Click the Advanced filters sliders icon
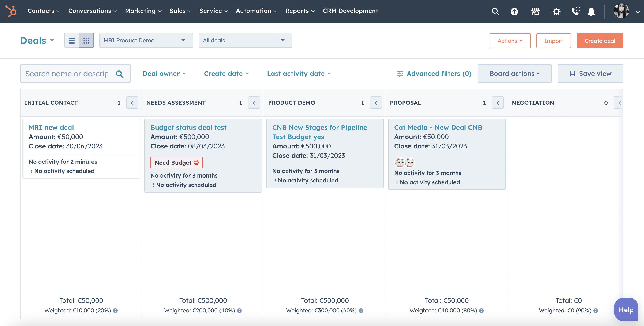 400,74
